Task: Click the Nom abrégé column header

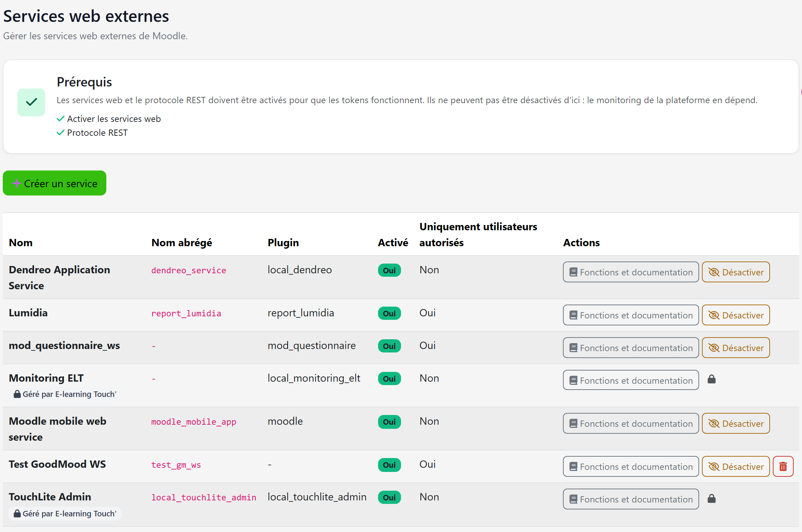Action: point(182,242)
